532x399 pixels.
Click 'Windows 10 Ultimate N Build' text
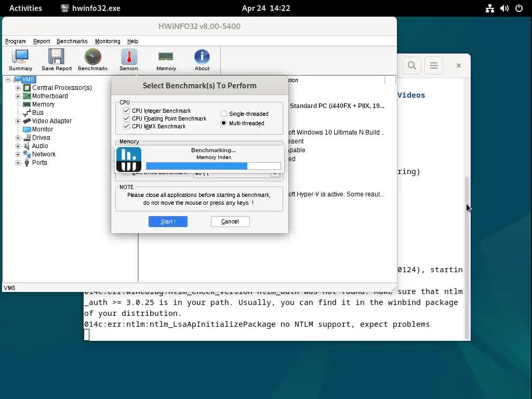[338, 132]
